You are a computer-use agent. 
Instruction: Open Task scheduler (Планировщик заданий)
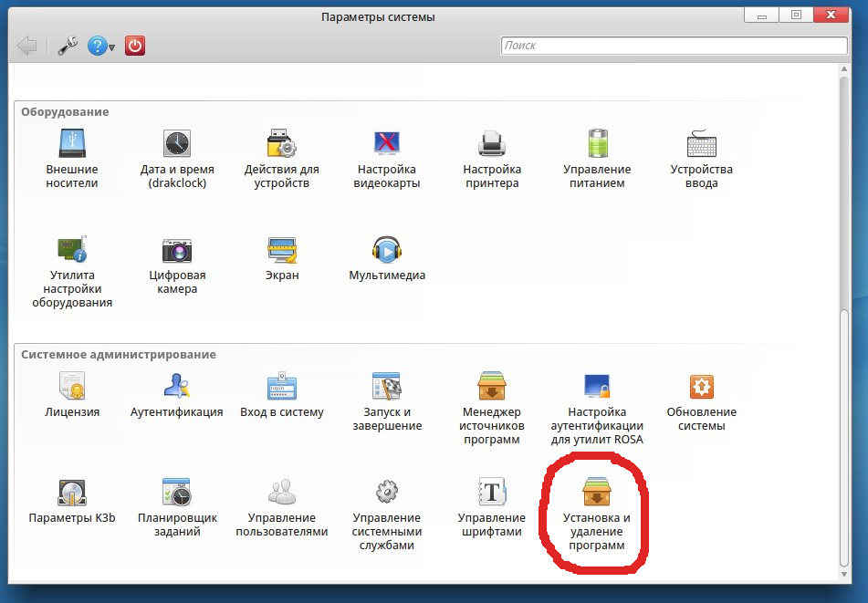tap(177, 507)
